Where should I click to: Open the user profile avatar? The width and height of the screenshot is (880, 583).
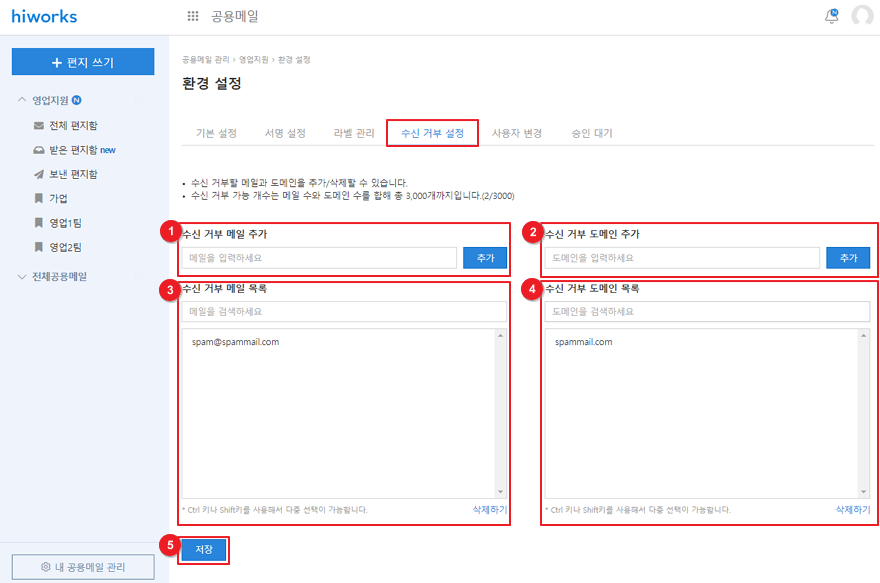click(x=862, y=16)
